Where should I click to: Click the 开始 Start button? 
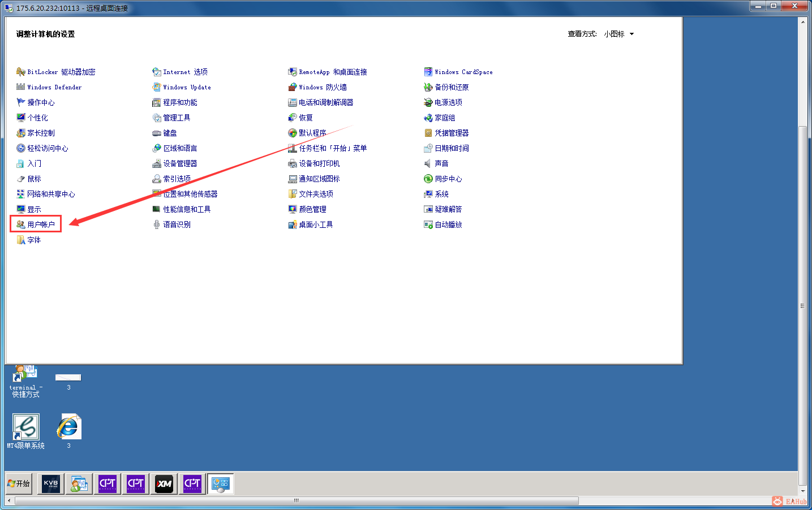(x=19, y=484)
